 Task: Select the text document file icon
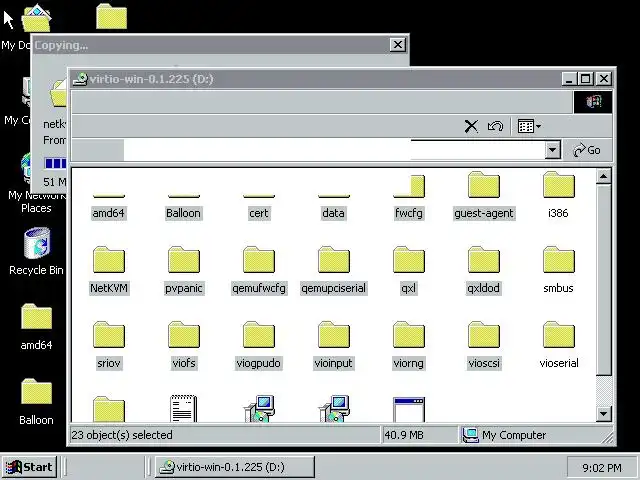click(183, 408)
